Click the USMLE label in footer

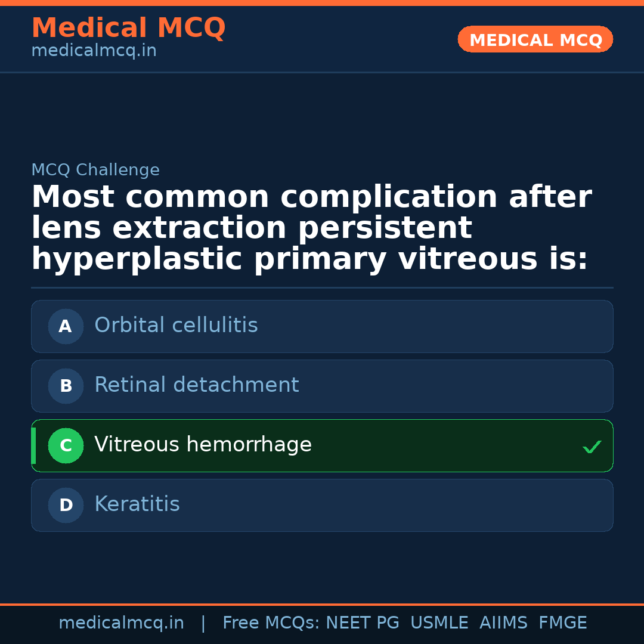click(439, 623)
